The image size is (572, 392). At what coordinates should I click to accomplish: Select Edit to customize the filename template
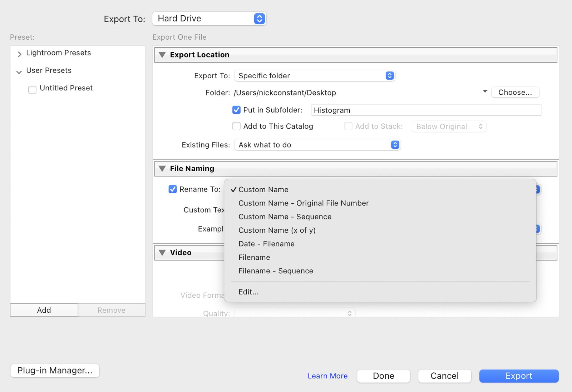point(248,292)
